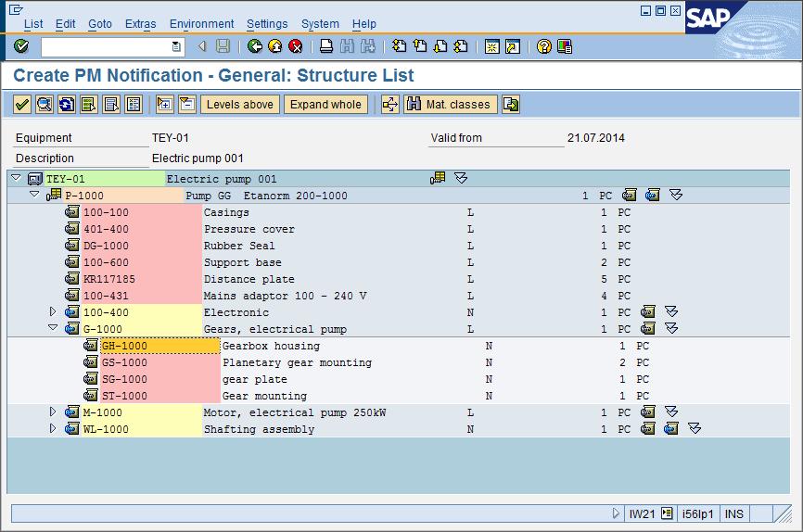Click the status bar session info icon
The image size is (803, 532).
[667, 513]
